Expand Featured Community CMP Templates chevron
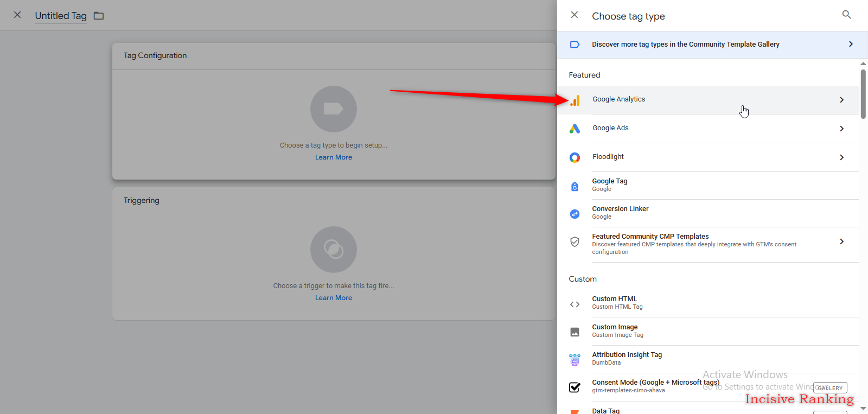Image resolution: width=868 pixels, height=414 pixels. click(841, 241)
